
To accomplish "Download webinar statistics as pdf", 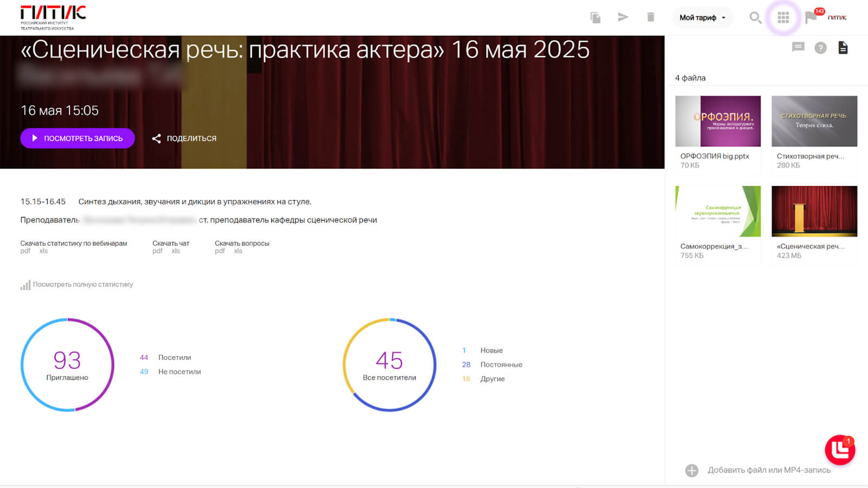I will pyautogui.click(x=25, y=251).
